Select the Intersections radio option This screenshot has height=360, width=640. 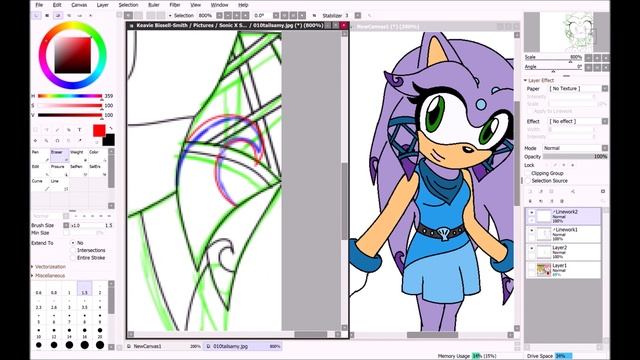(x=73, y=250)
